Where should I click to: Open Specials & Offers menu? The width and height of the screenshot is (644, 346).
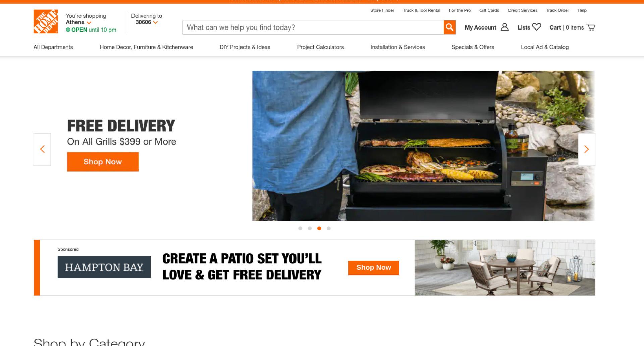pos(473,47)
